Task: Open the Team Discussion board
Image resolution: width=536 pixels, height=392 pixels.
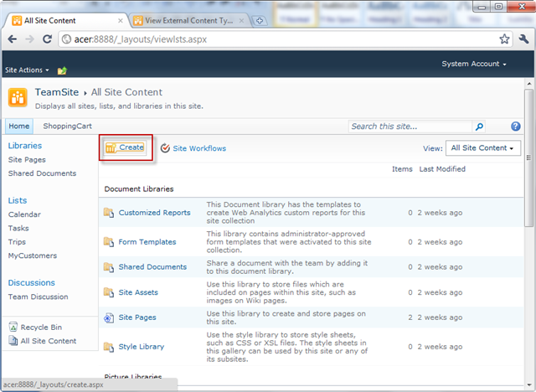Action: 38,297
